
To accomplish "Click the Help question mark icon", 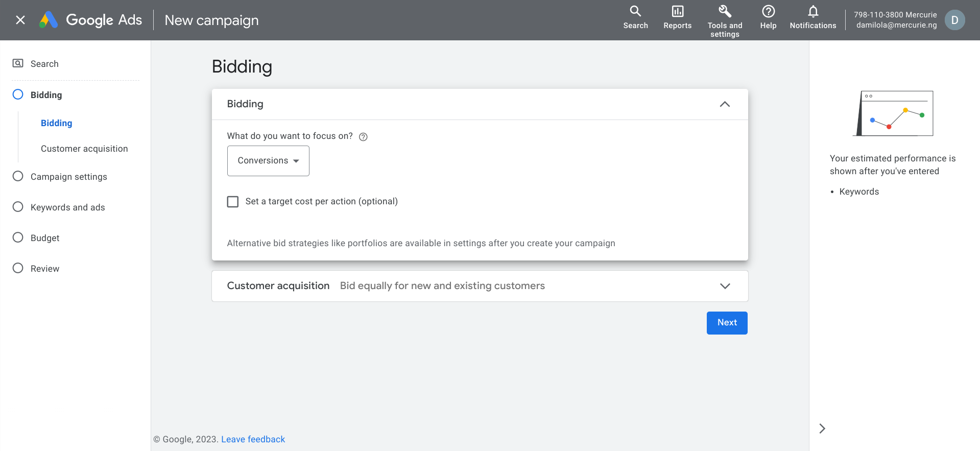I will click(x=768, y=11).
